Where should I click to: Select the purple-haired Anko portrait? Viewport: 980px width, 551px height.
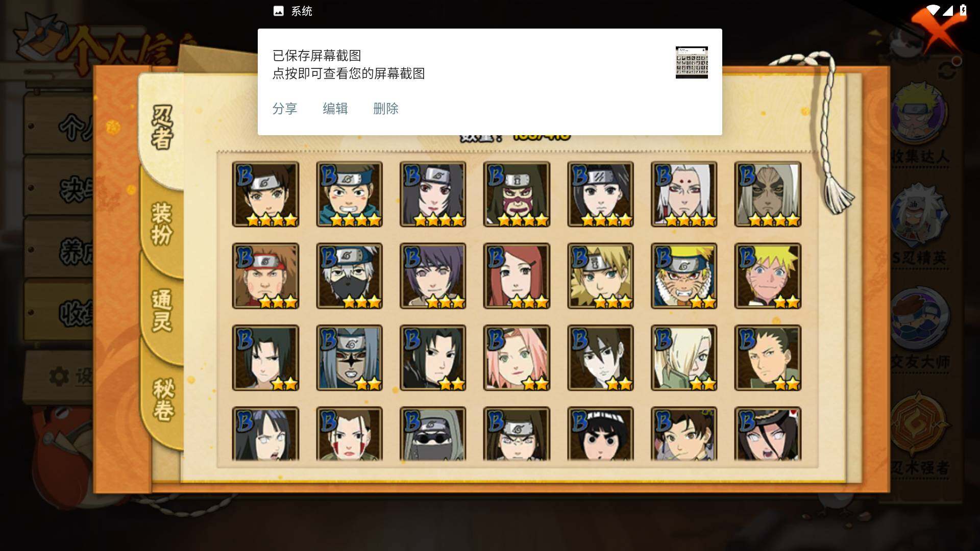click(433, 276)
